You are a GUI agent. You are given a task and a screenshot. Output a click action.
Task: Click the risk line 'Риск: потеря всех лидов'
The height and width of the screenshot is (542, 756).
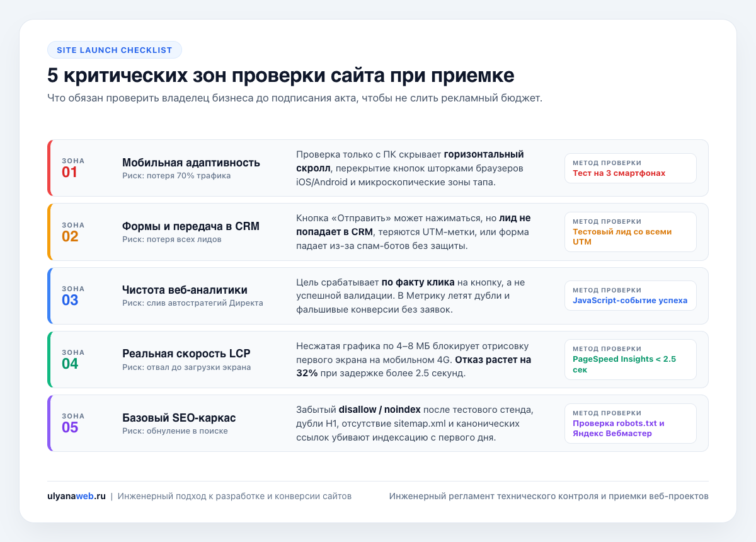(172, 239)
